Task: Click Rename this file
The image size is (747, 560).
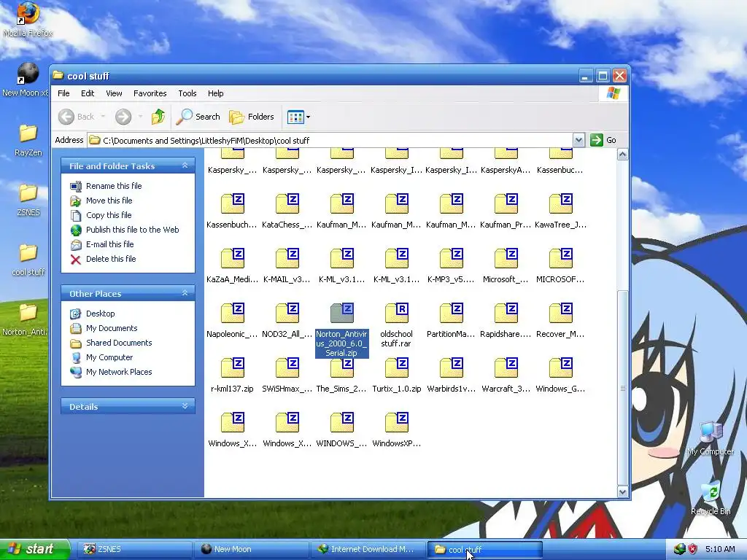Action: point(114,186)
